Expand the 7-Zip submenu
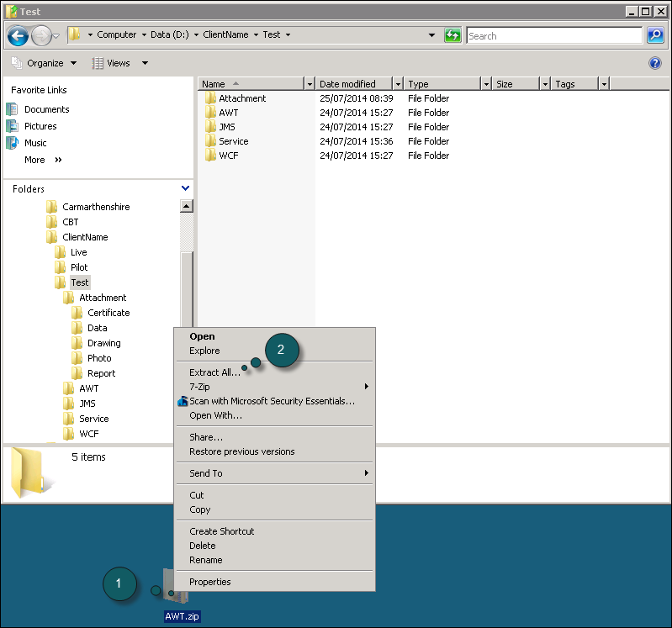Screen dimensions: 672x628 click(274, 387)
